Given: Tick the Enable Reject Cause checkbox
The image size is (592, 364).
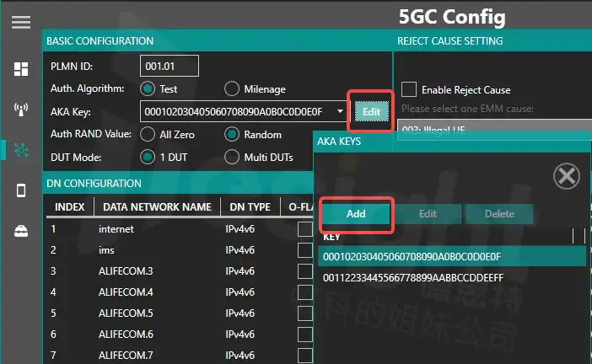Looking at the screenshot, I should 409,89.
